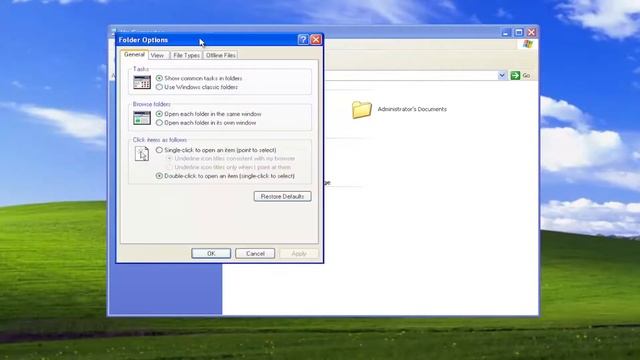This screenshot has width=640, height=360.
Task: Click the Restore Defaults button
Action: pyautogui.click(x=282, y=196)
